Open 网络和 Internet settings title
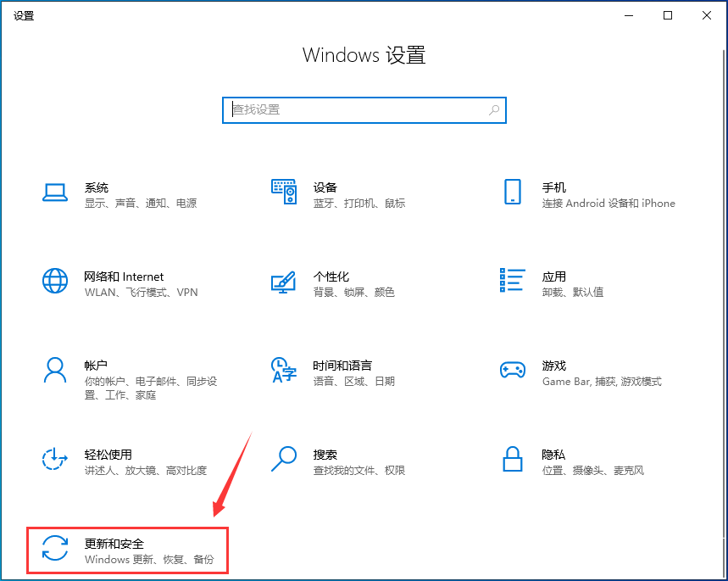This screenshot has width=728, height=581. click(124, 277)
